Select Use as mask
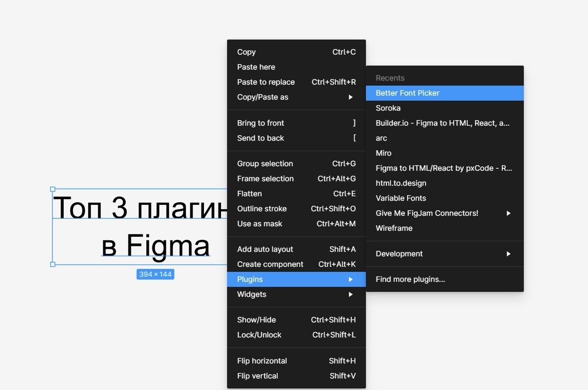This screenshot has height=390, width=588. [296, 224]
